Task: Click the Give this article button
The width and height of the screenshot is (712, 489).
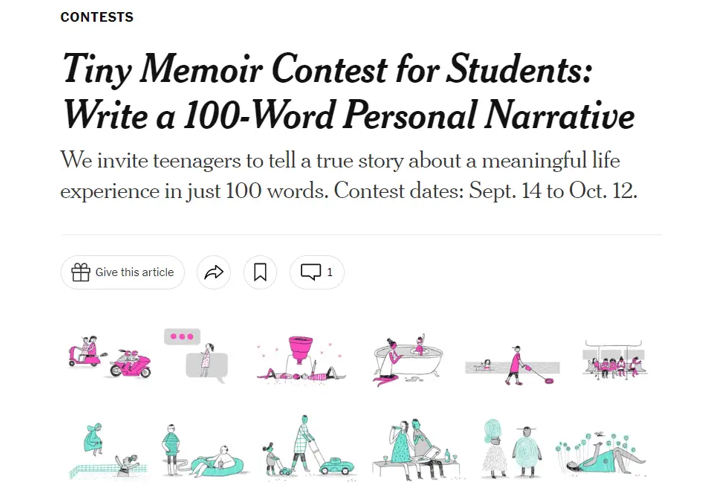Action: tap(123, 272)
